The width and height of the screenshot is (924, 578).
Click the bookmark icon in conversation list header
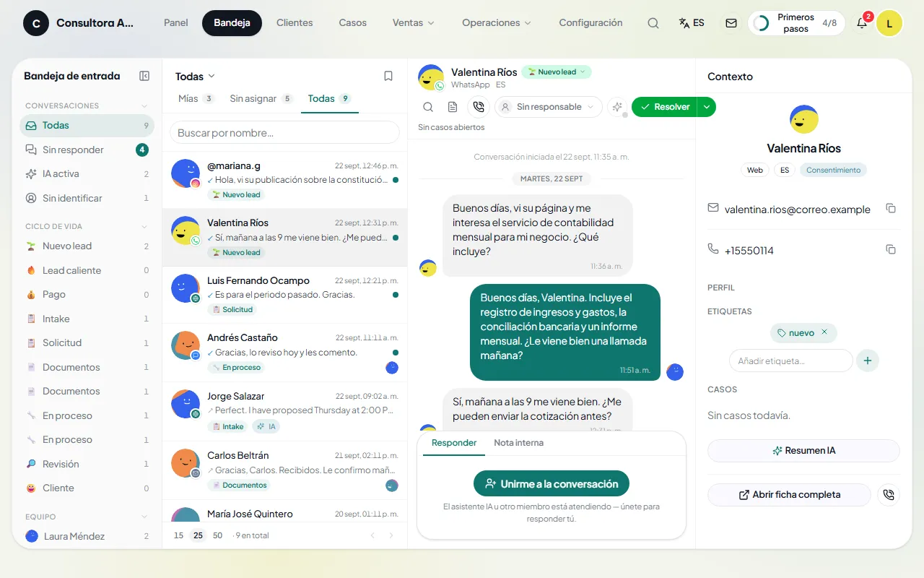pos(388,76)
